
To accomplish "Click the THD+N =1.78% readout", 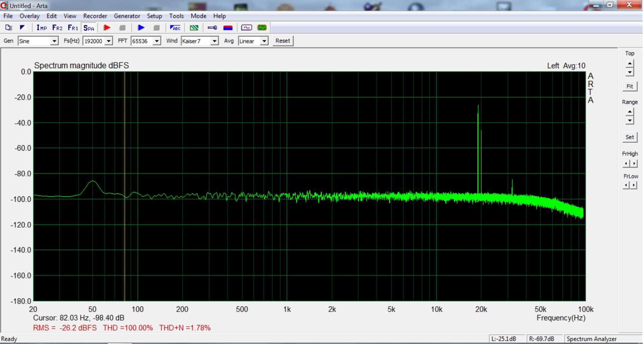I will (185, 328).
